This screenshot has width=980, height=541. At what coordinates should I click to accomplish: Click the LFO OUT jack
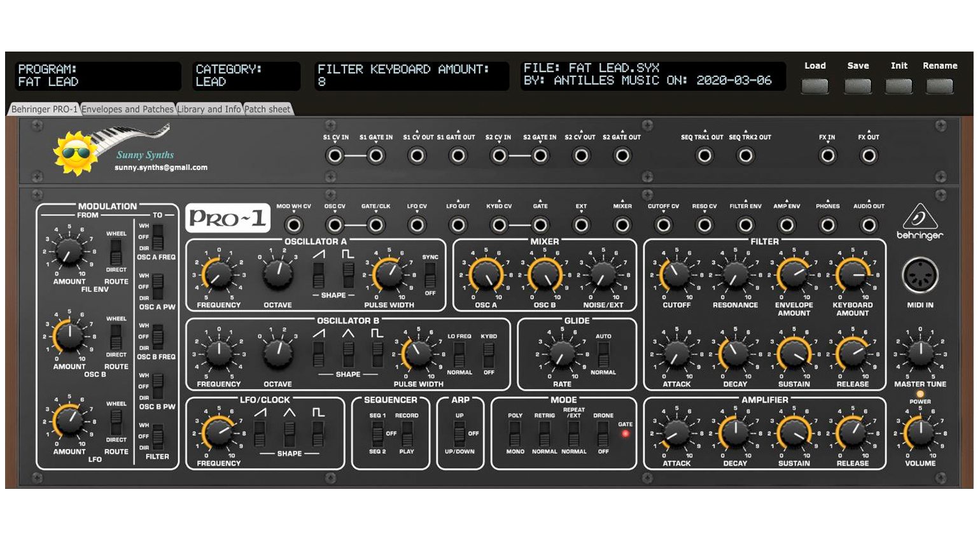pyautogui.click(x=458, y=225)
